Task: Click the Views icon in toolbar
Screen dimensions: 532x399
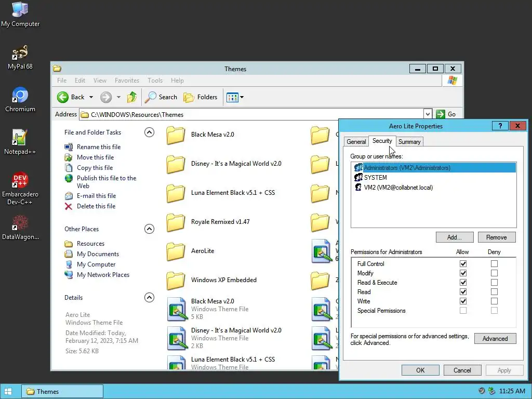Action: point(232,97)
